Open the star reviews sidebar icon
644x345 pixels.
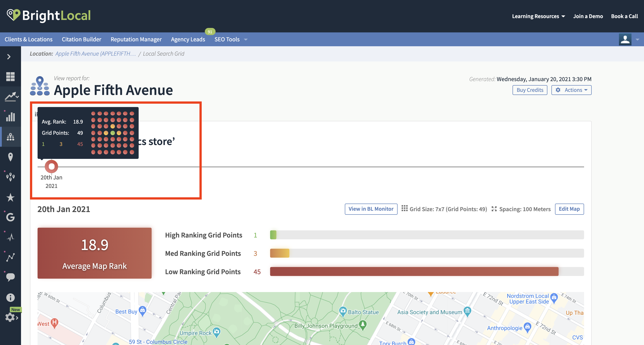tap(10, 197)
